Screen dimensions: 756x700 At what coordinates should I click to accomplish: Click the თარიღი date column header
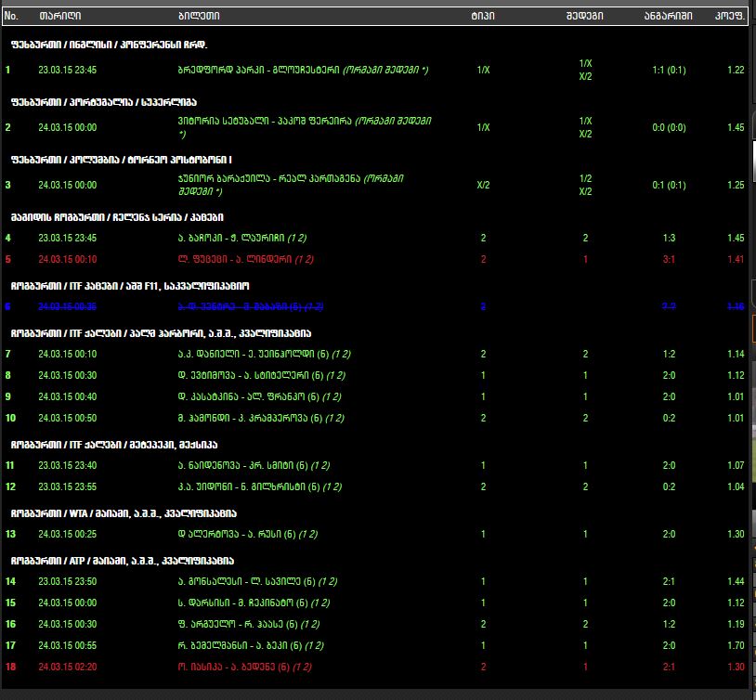pos(59,17)
